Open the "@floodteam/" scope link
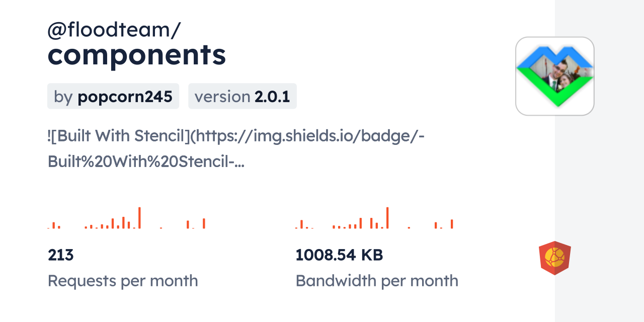Screen dimensions: 644x322 [x=114, y=30]
